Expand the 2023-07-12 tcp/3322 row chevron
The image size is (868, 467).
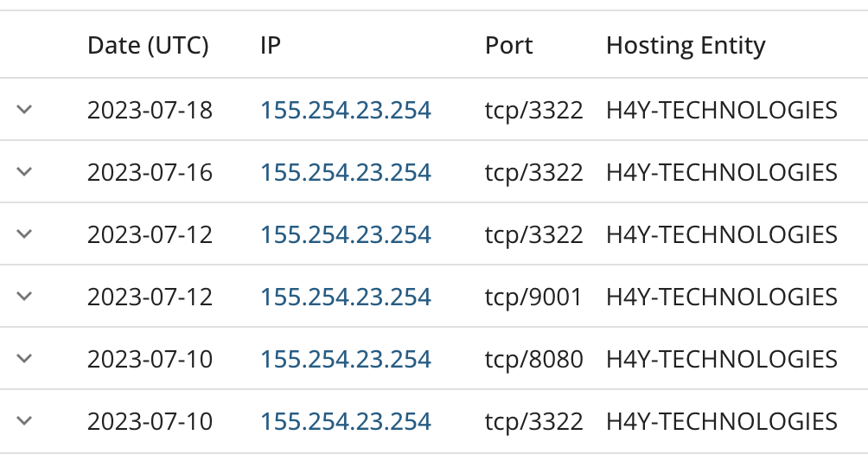coord(24,233)
